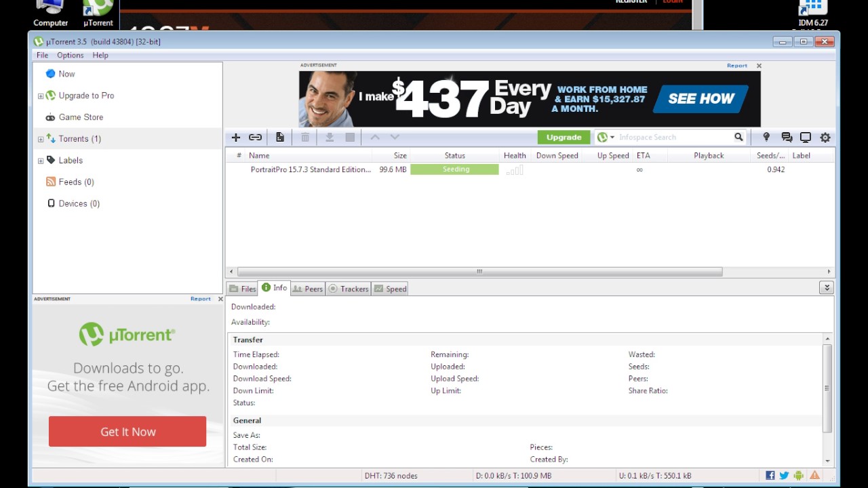Click the Add Torrent from URL link icon

[x=255, y=138]
